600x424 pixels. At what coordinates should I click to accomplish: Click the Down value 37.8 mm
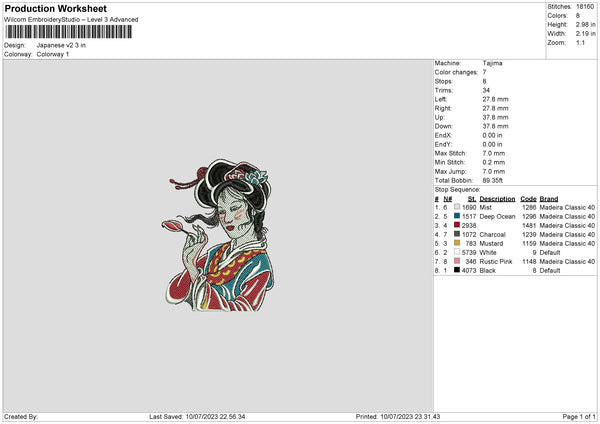click(x=496, y=126)
